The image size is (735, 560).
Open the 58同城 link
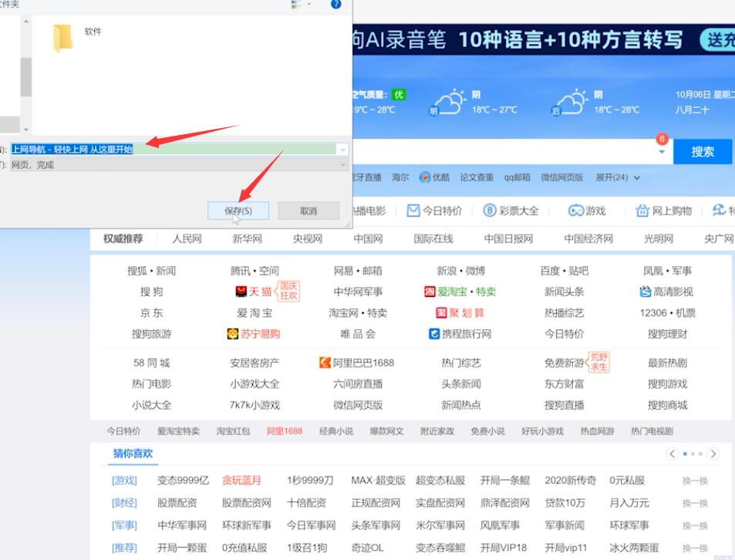click(151, 363)
